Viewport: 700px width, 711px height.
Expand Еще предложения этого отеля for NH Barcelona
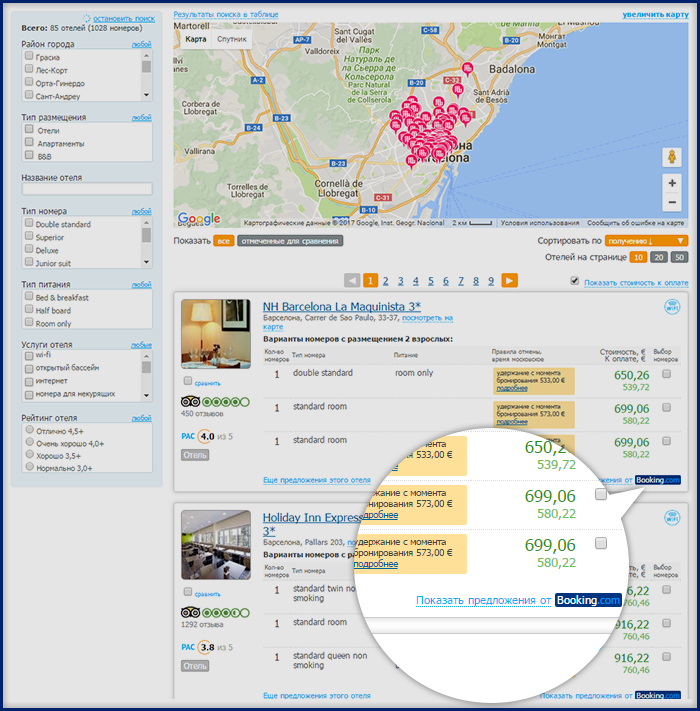316,480
